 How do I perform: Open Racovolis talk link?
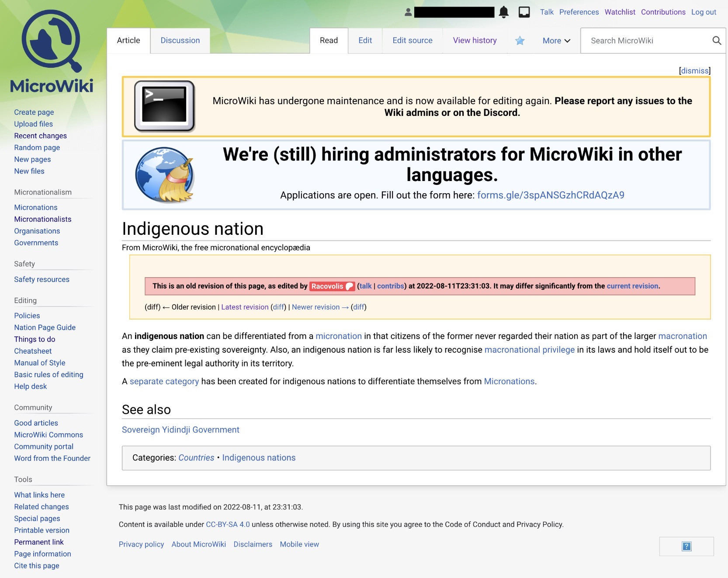pyautogui.click(x=365, y=286)
